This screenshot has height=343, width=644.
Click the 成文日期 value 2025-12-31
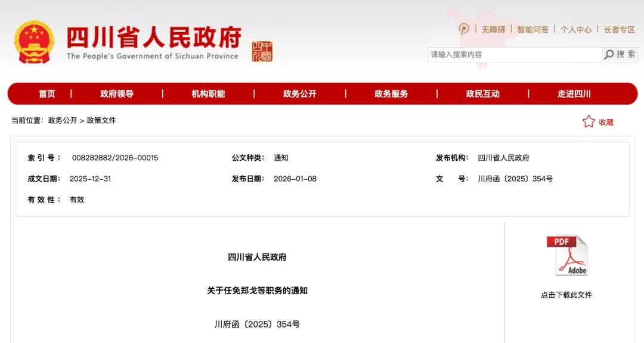pyautogui.click(x=91, y=179)
